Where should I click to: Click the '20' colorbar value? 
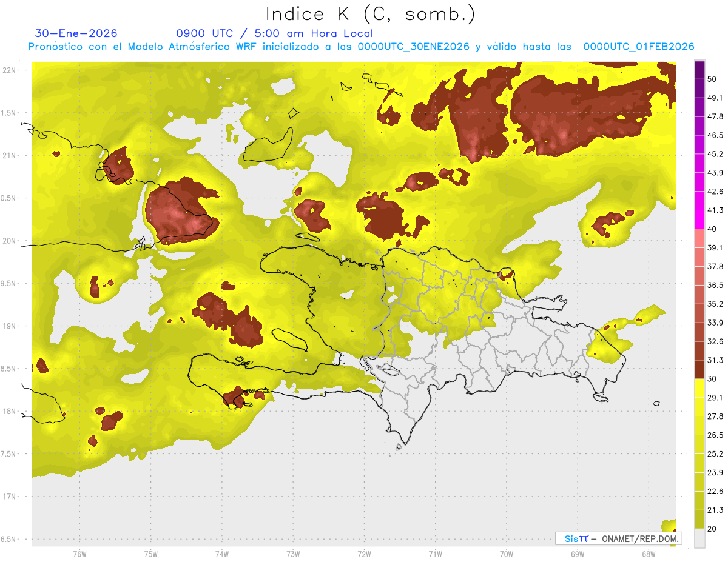coord(712,529)
